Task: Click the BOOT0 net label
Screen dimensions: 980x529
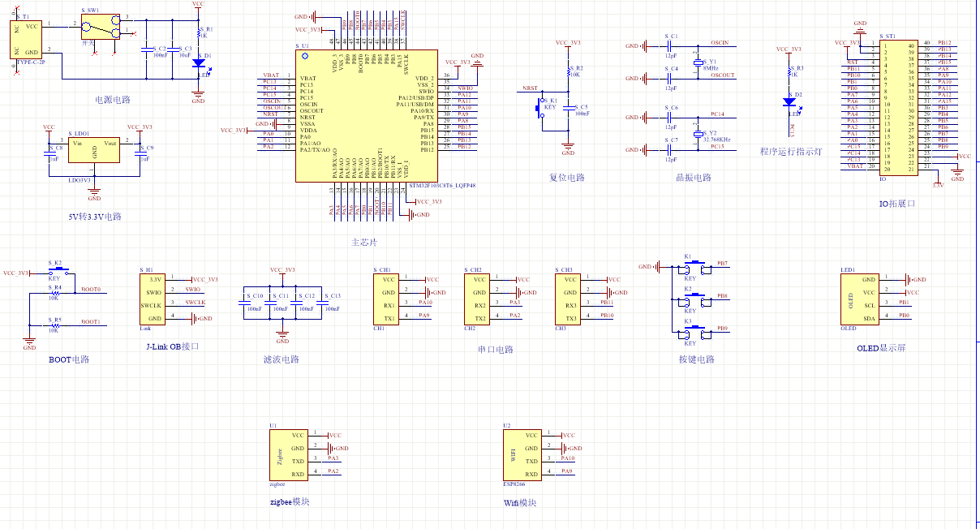Action: pyautogui.click(x=91, y=290)
